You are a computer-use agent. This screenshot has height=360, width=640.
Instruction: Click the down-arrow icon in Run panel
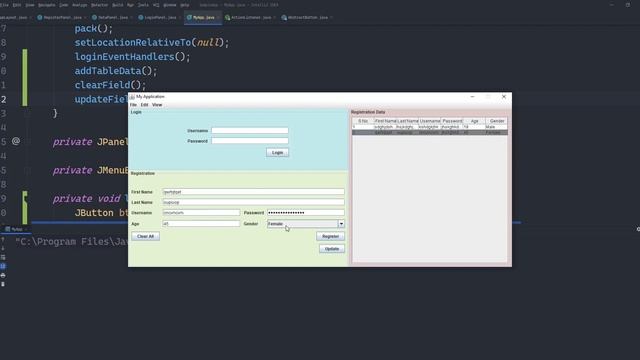pyautogui.click(x=3, y=248)
